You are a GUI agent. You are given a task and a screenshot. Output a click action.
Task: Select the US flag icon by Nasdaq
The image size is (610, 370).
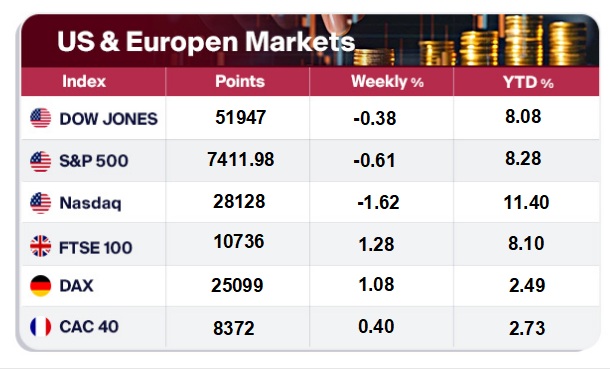tap(40, 203)
